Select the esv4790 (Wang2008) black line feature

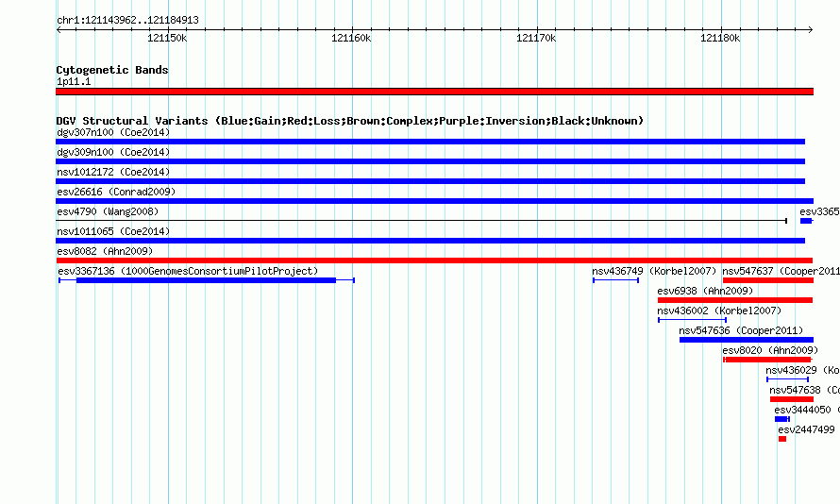(x=421, y=221)
